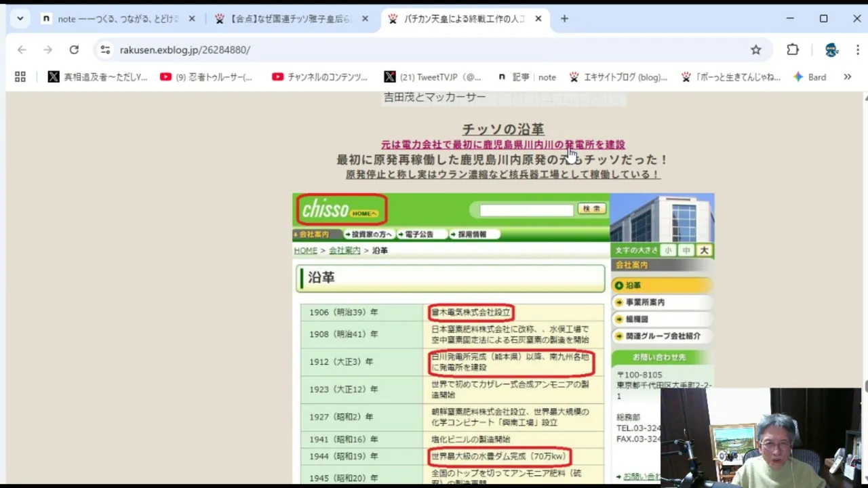The image size is (868, 488).
Task: Open the 忍者トゥルーサー YouTube bookmark
Action: 206,77
